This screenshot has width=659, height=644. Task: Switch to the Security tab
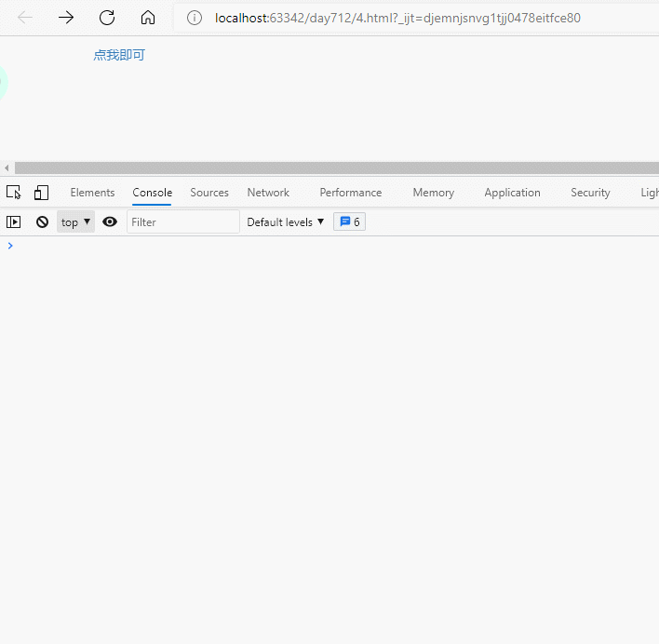click(x=590, y=193)
